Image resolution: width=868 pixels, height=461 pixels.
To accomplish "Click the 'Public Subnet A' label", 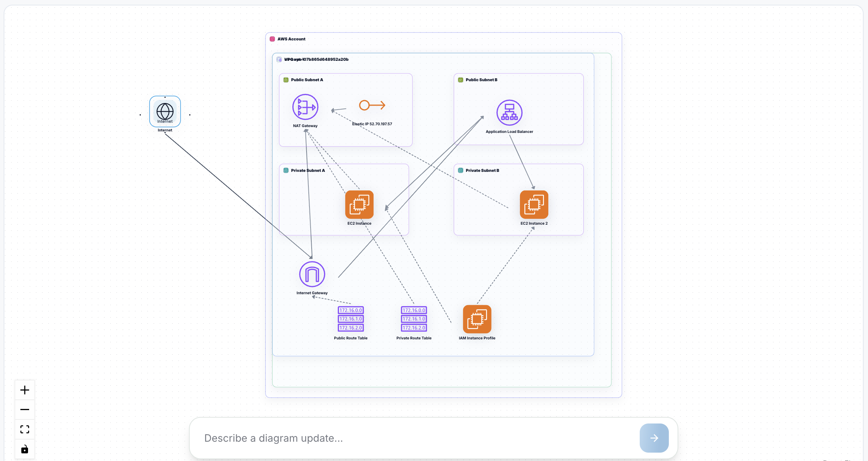I will pyautogui.click(x=307, y=80).
